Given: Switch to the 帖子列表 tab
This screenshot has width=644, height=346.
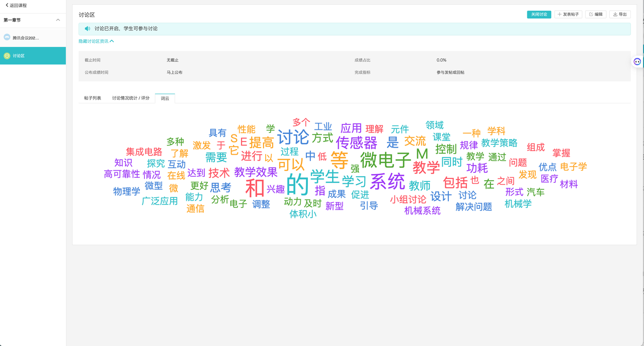Looking at the screenshot, I should [93, 98].
